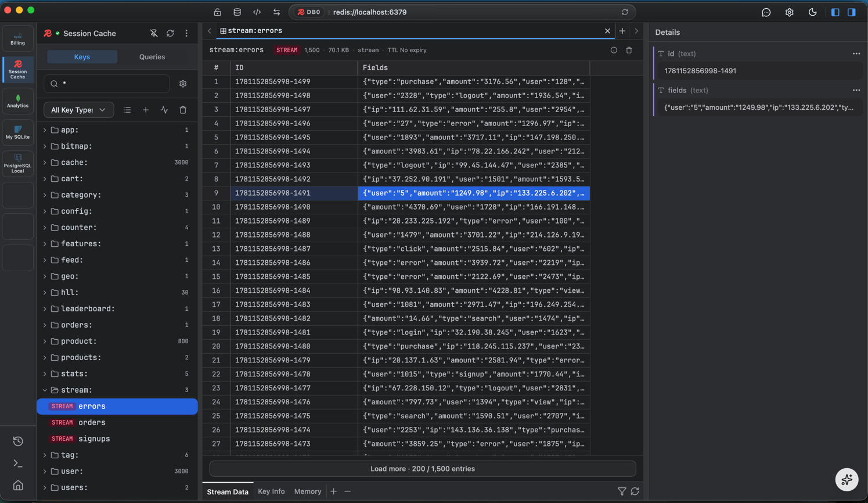
Task: Filter stream entries with funnel icon
Action: click(x=622, y=491)
